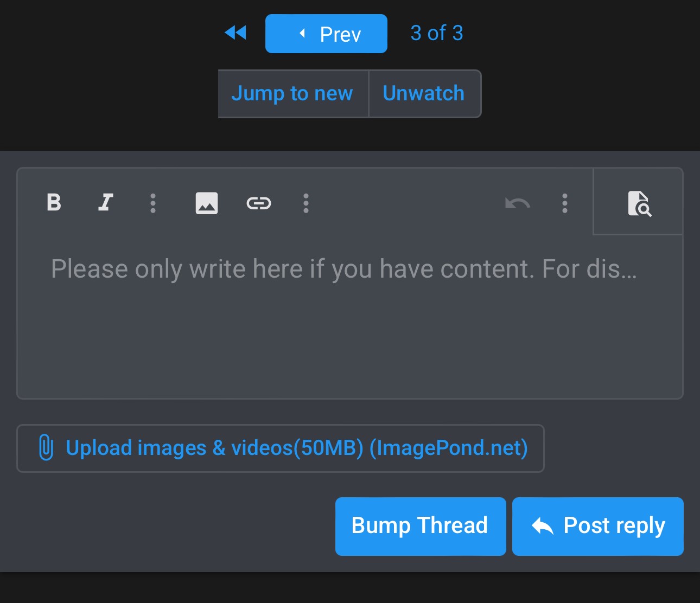Screen dimensions: 700x603
Task: Toggle bold formatting in editor
Action: click(54, 203)
